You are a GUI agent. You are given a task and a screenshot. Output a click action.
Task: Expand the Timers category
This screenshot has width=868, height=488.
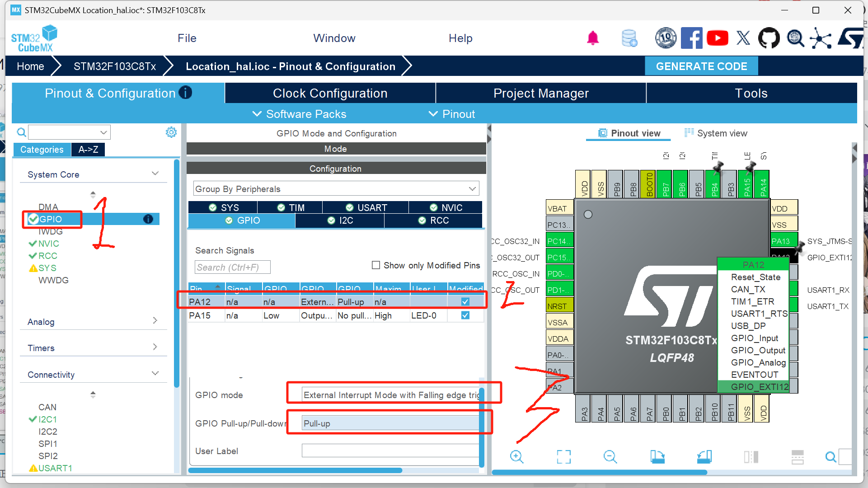pos(155,347)
